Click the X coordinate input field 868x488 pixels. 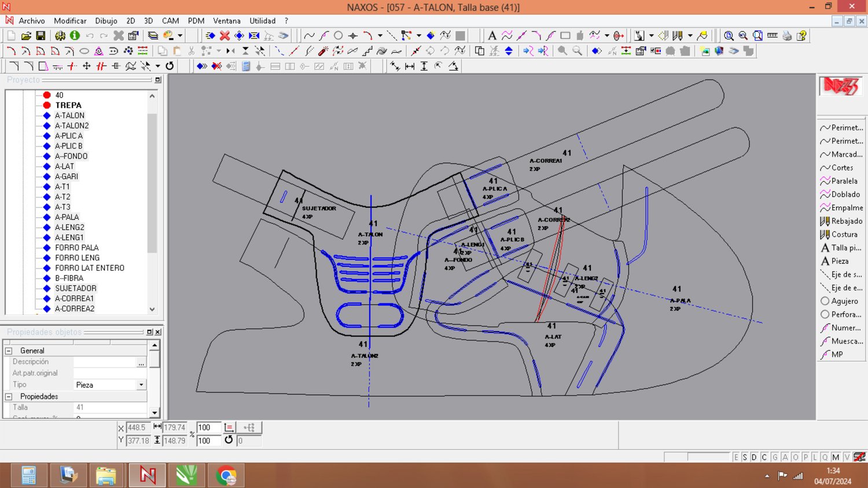(x=137, y=428)
